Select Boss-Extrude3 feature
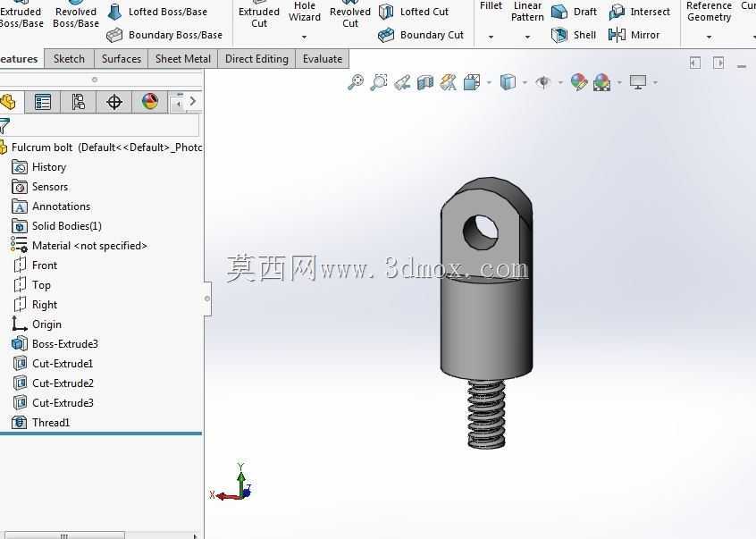This screenshot has height=539, width=756. [55, 344]
